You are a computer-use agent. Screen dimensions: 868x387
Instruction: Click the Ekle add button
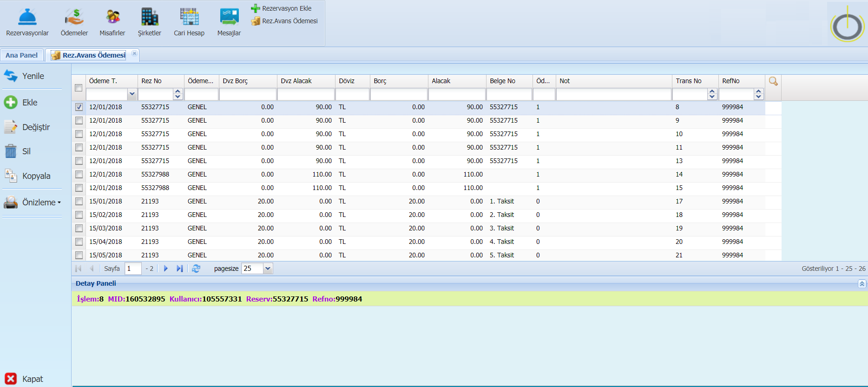pyautogui.click(x=20, y=102)
